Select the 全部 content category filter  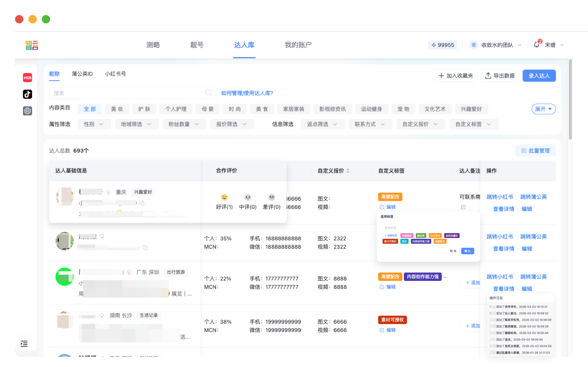pos(90,109)
